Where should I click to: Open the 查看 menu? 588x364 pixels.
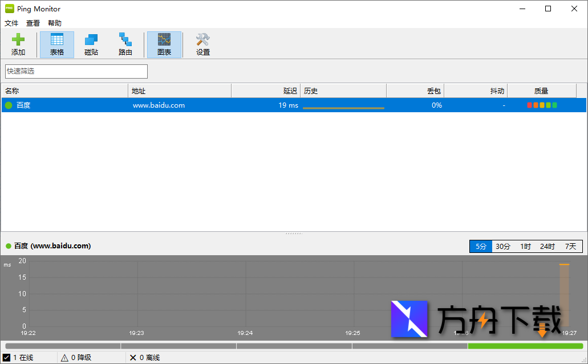33,23
